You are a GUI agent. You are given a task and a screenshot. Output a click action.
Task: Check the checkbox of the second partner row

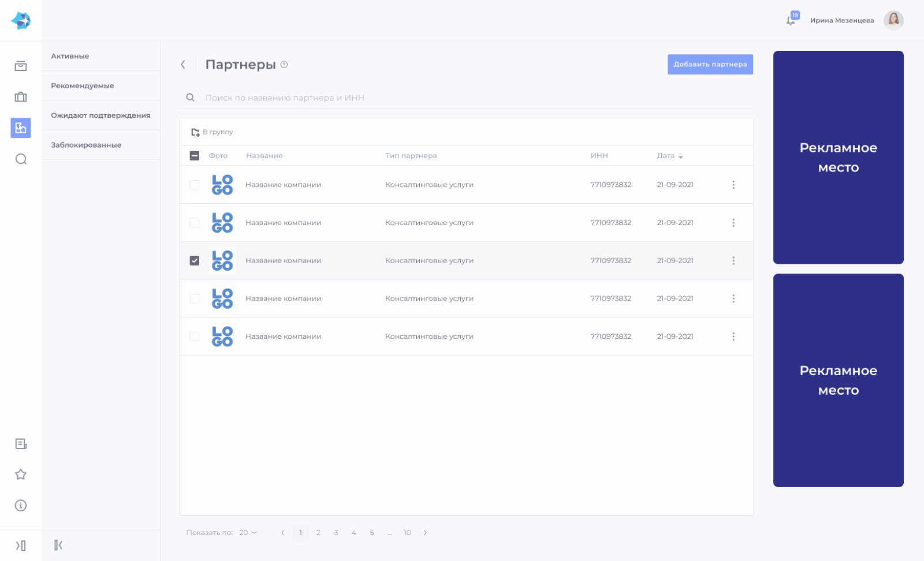coord(195,223)
